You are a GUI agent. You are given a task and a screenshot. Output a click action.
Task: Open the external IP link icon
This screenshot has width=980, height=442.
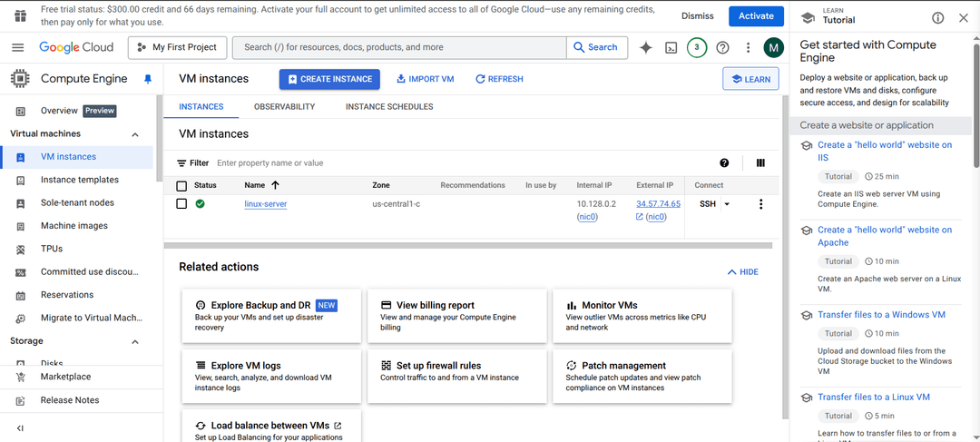pyautogui.click(x=640, y=217)
